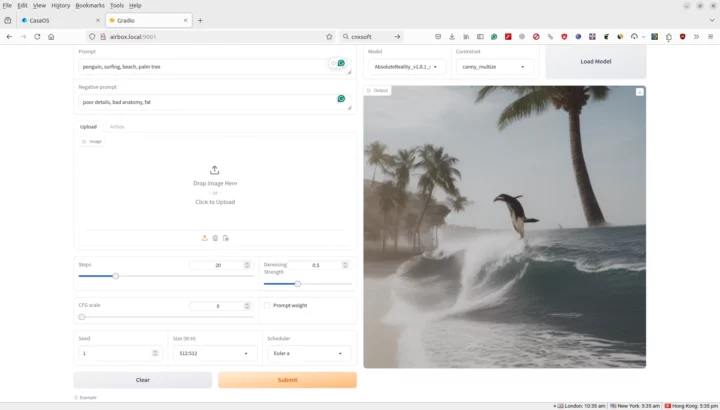Screen dimensions: 720x410
Task: Click the upload arrow icon in the dropzone
Action: (x=214, y=170)
